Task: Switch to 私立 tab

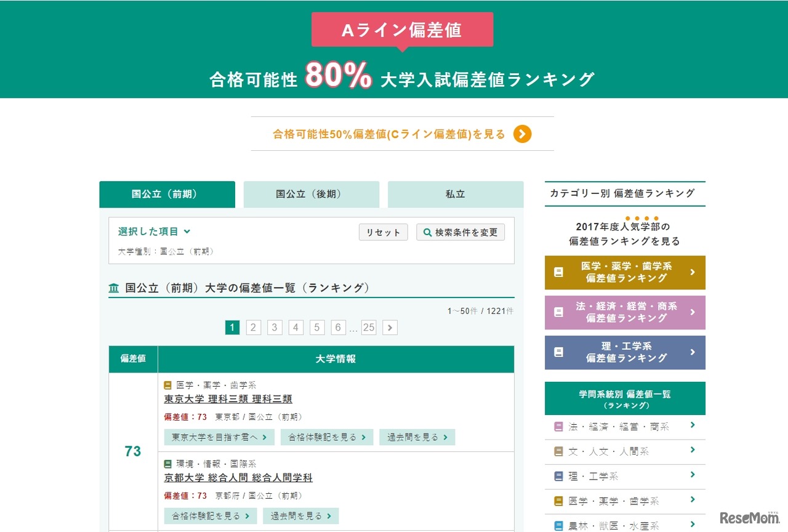Action: 456,194
